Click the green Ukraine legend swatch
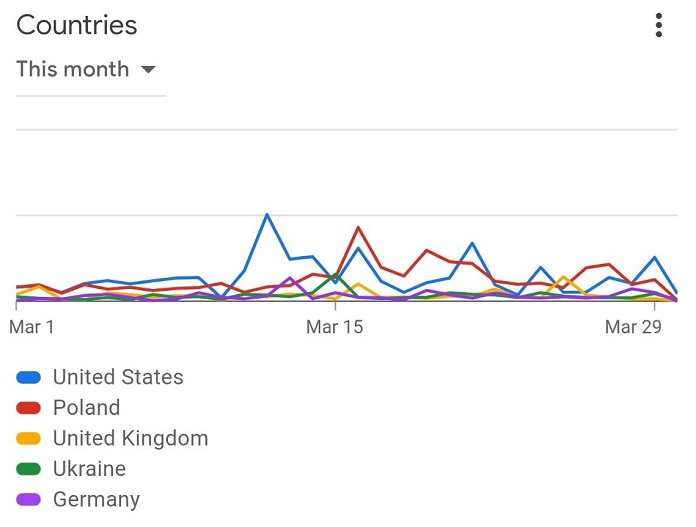This screenshot has width=696, height=527. click(28, 469)
